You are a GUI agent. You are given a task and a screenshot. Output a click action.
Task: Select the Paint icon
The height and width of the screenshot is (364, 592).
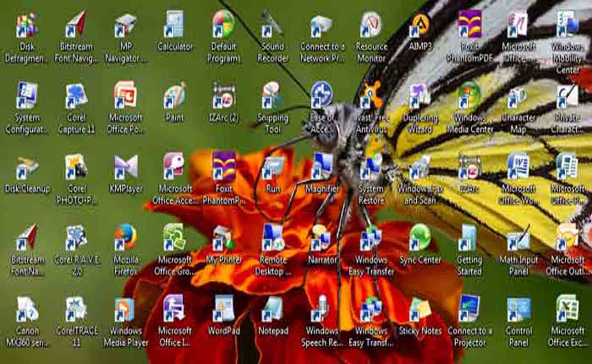pos(174,96)
